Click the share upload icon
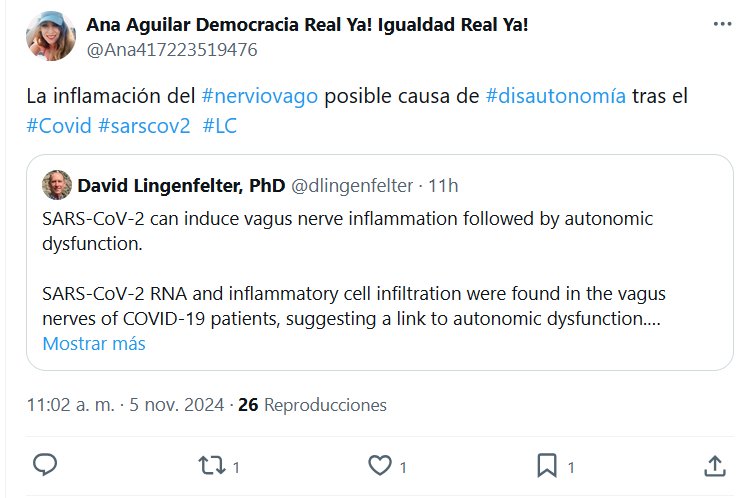748x498 pixels. click(x=715, y=466)
